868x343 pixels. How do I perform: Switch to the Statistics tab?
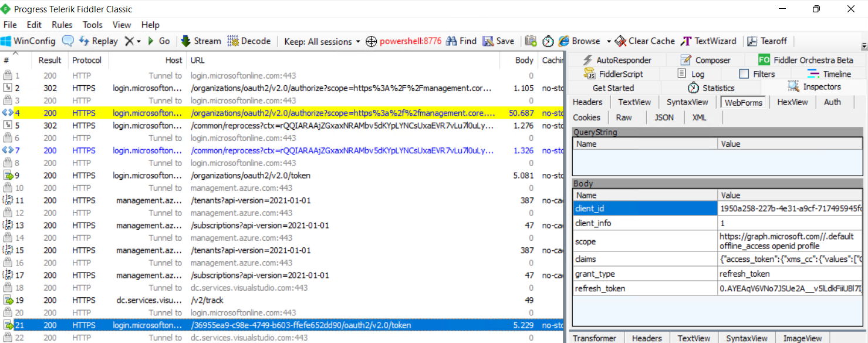point(716,88)
